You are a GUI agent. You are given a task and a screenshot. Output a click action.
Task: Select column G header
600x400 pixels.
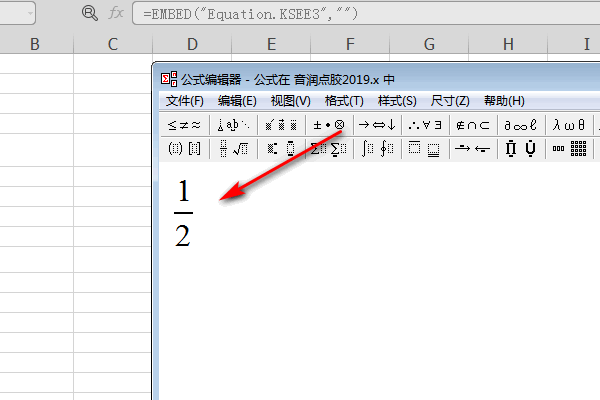click(x=429, y=44)
